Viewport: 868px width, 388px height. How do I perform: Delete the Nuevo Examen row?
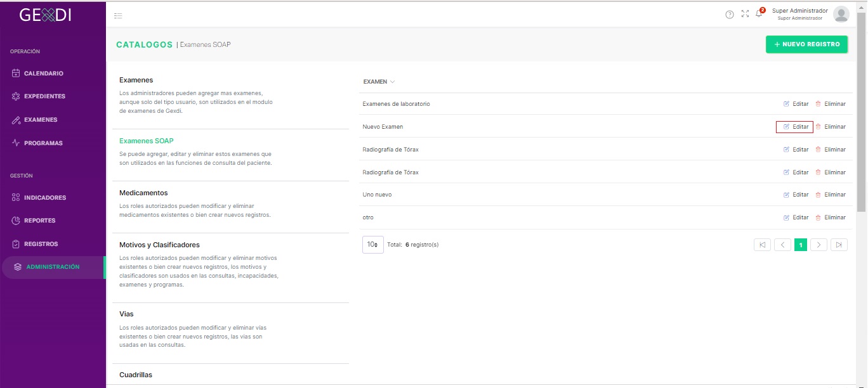831,127
